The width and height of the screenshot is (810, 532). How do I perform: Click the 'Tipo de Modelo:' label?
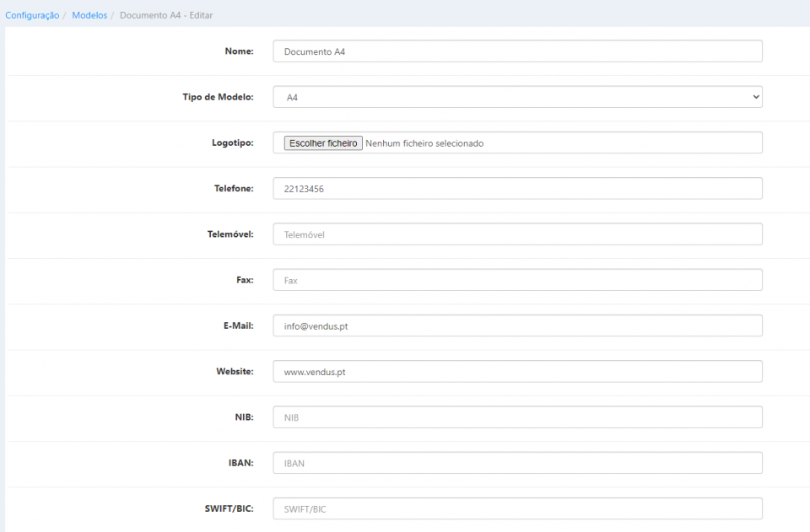coord(218,97)
